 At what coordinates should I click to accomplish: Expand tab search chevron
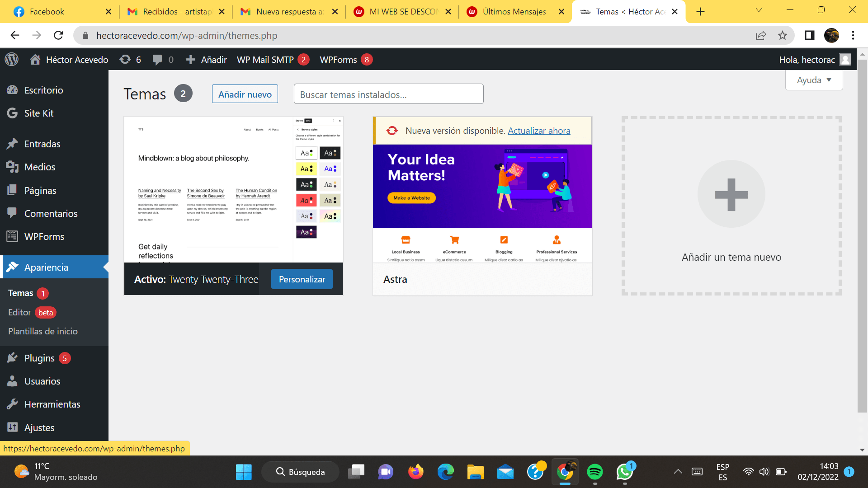pyautogui.click(x=759, y=10)
